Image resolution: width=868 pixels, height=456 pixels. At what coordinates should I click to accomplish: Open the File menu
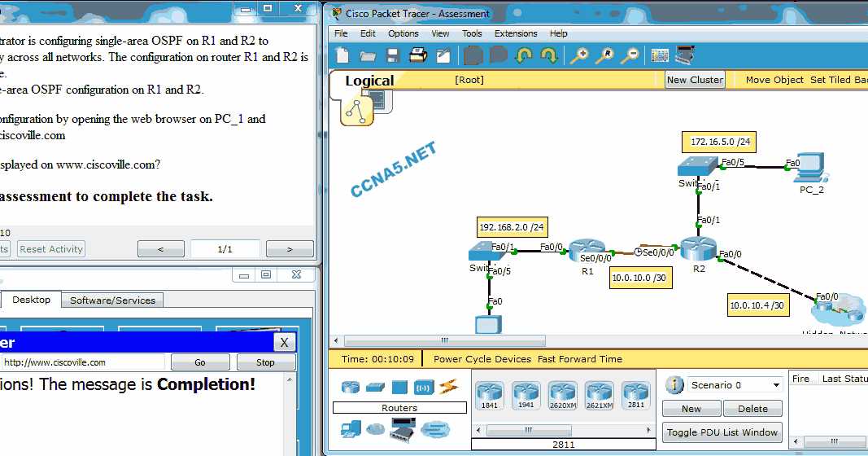(341, 33)
